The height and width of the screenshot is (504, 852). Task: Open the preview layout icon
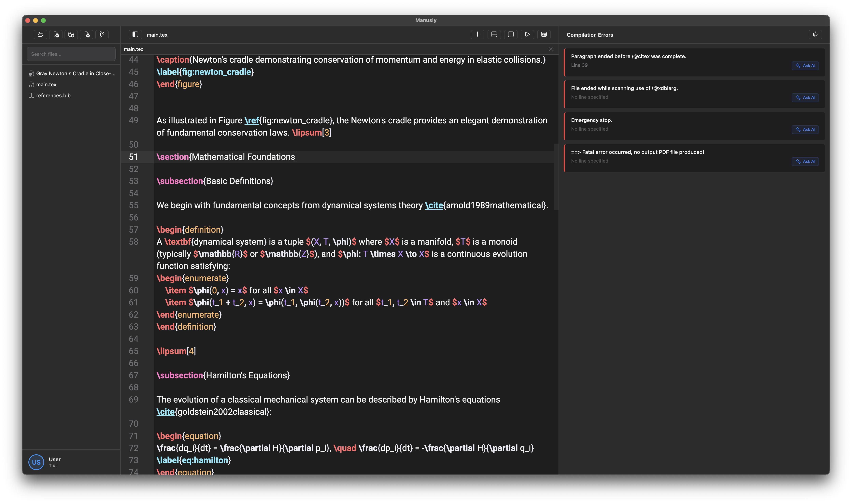tap(544, 34)
